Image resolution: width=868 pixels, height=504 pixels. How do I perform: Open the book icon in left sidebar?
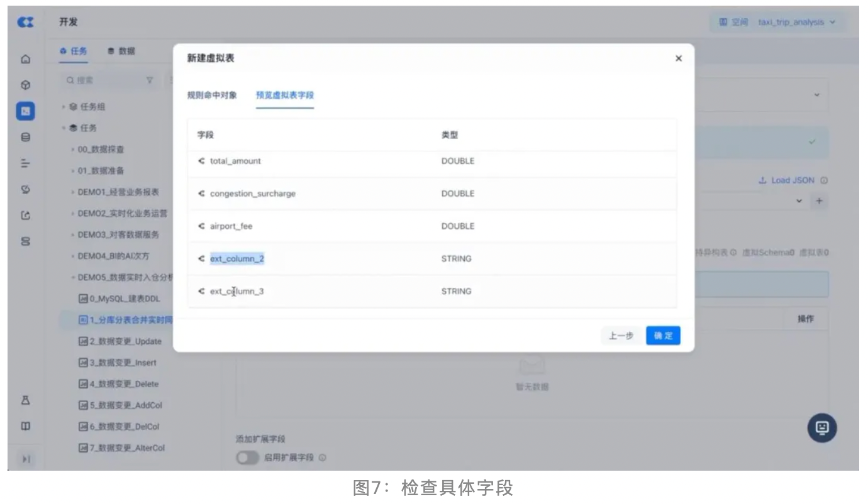26,426
